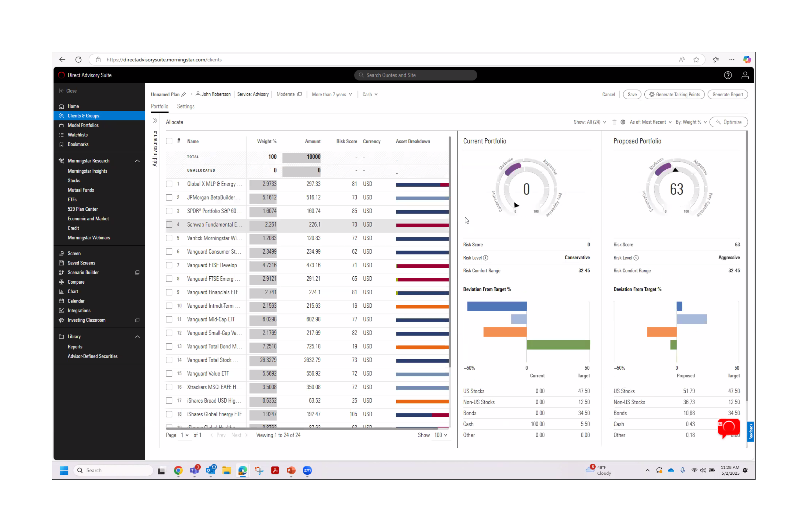Image resolution: width=808 pixels, height=532 pixels.
Task: Select the Global X MLP & Energy checkbox
Action: (x=169, y=184)
